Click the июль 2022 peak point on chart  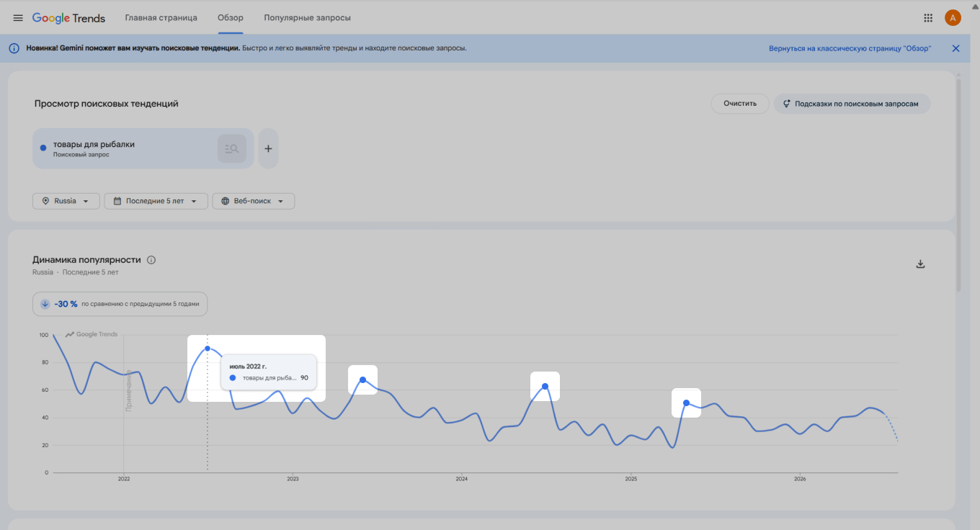[208, 349]
